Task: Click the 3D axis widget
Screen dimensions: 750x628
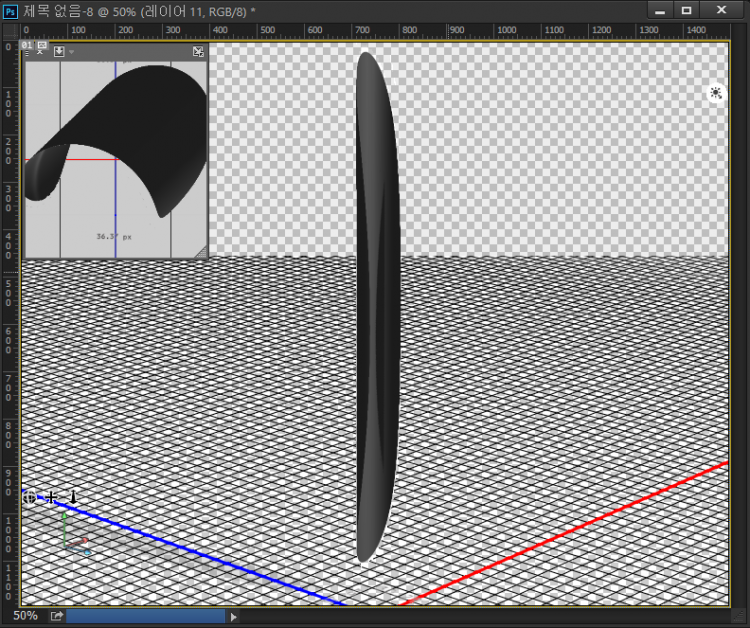Action: [72, 536]
